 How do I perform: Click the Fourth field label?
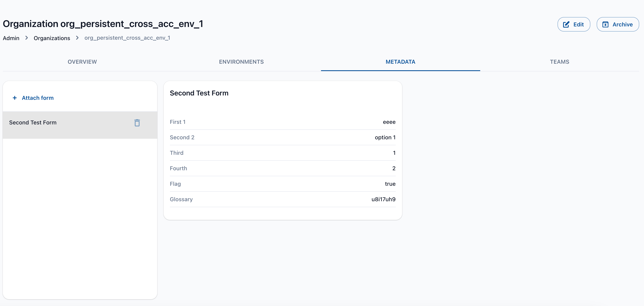(178, 168)
